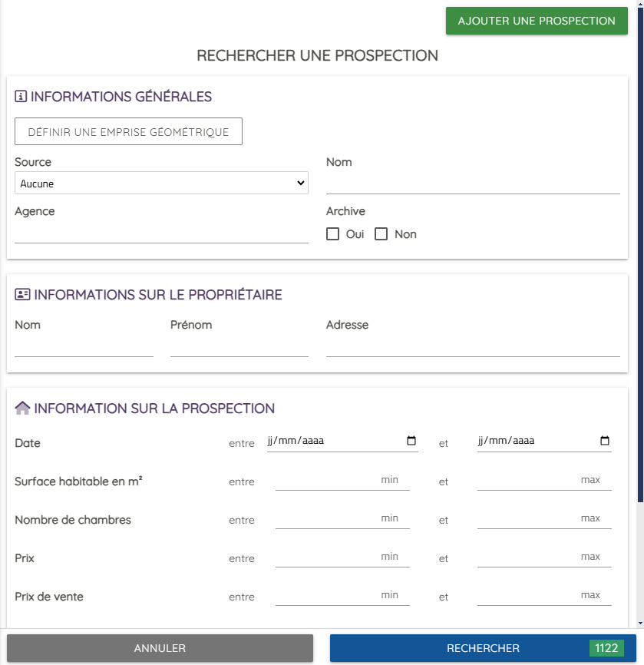Viewport: 644px width, 665px height.
Task: Click the Surface habitable min field
Action: (342, 480)
